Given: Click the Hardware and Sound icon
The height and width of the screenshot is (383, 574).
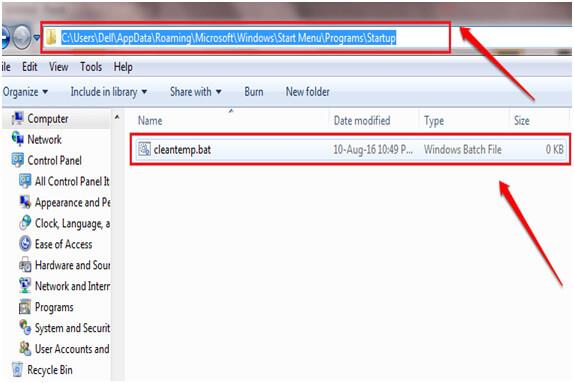Looking at the screenshot, I should point(25,265).
